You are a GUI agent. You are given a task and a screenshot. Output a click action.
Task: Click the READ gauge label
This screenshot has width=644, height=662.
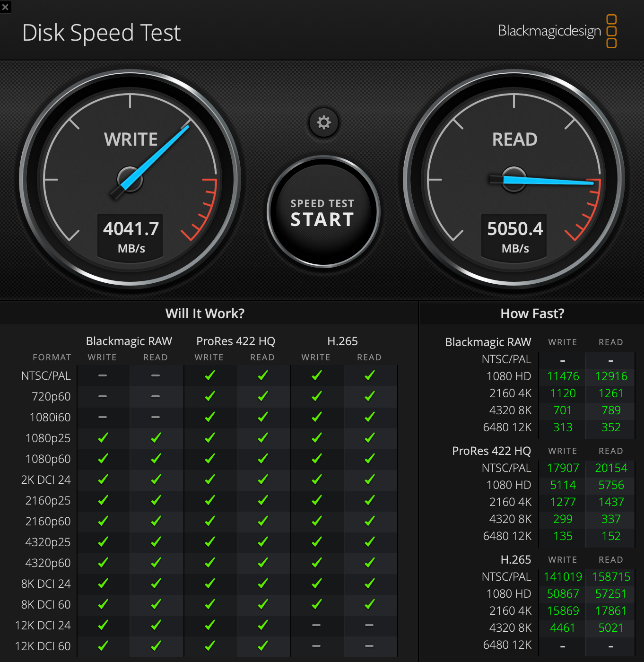tap(515, 139)
